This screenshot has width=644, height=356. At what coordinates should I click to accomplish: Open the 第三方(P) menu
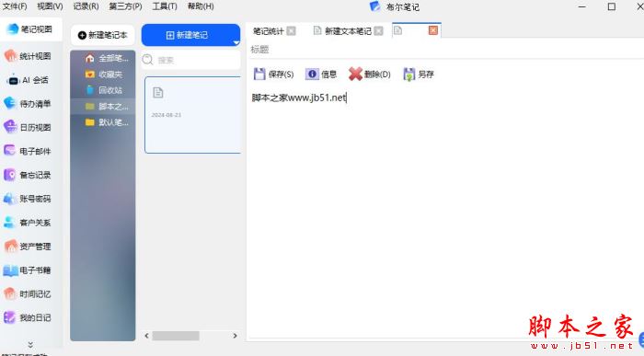(x=125, y=6)
